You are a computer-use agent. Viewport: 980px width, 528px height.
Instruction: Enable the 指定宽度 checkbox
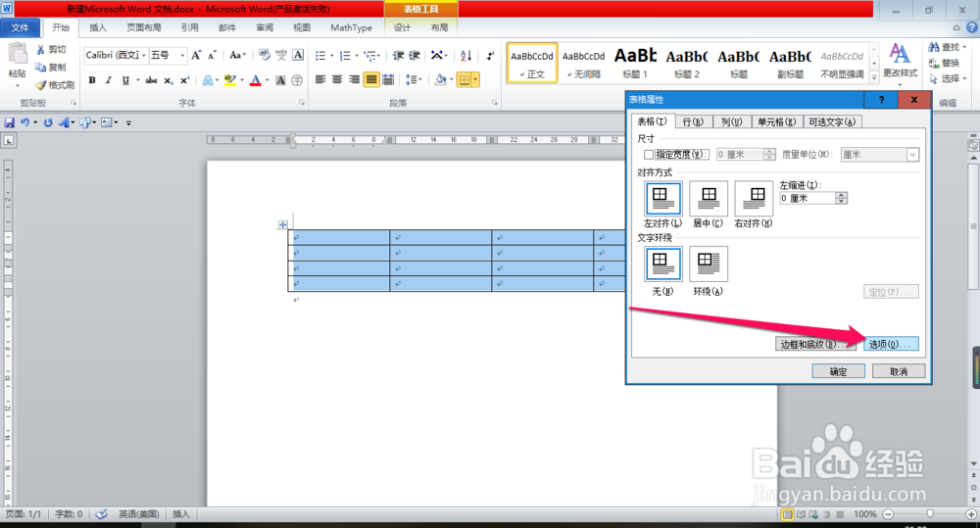(649, 155)
